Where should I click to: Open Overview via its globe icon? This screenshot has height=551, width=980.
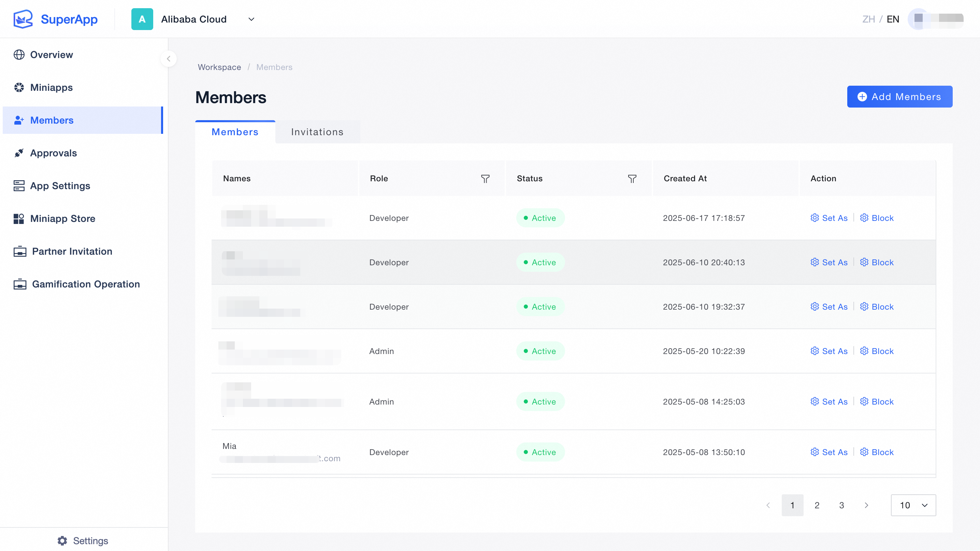pos(19,55)
